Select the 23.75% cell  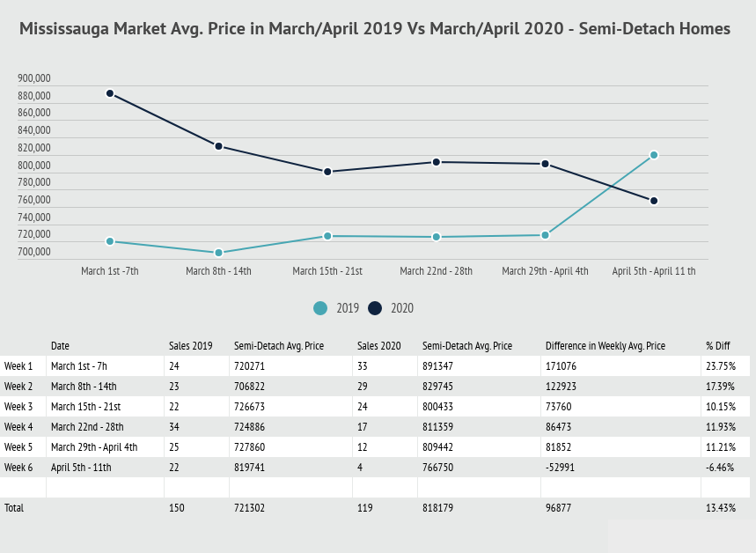[721, 366]
